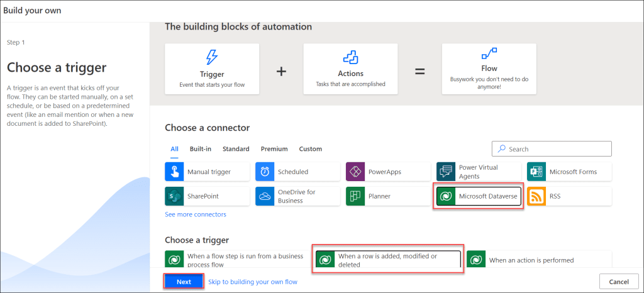Select 'When an action is performed' trigger text
Image resolution: width=644 pixels, height=293 pixels.
[531, 260]
